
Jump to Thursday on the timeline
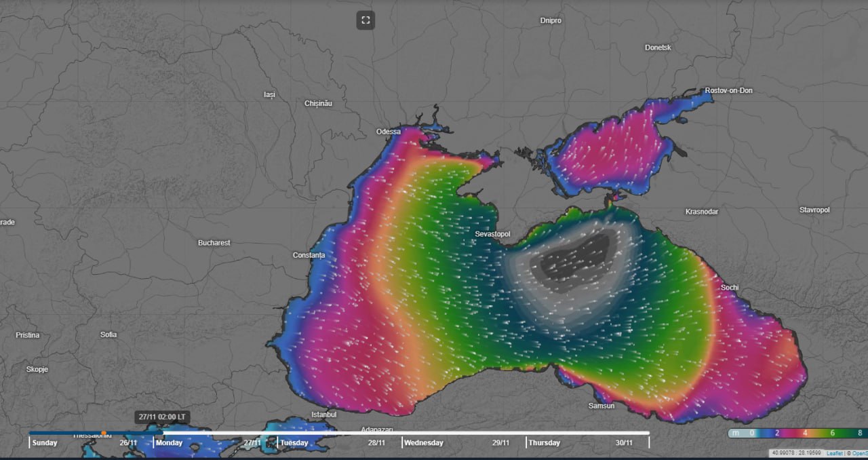click(x=545, y=443)
